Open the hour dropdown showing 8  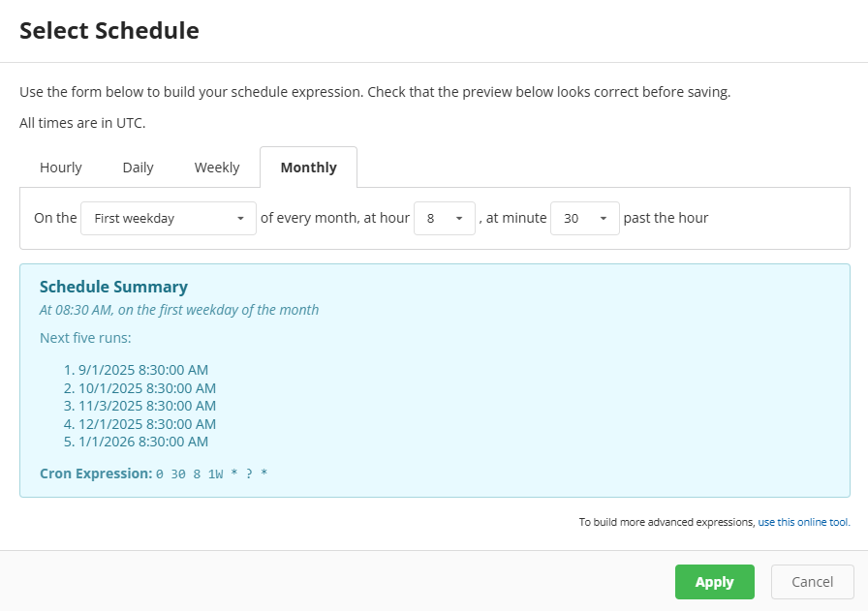[x=445, y=219]
